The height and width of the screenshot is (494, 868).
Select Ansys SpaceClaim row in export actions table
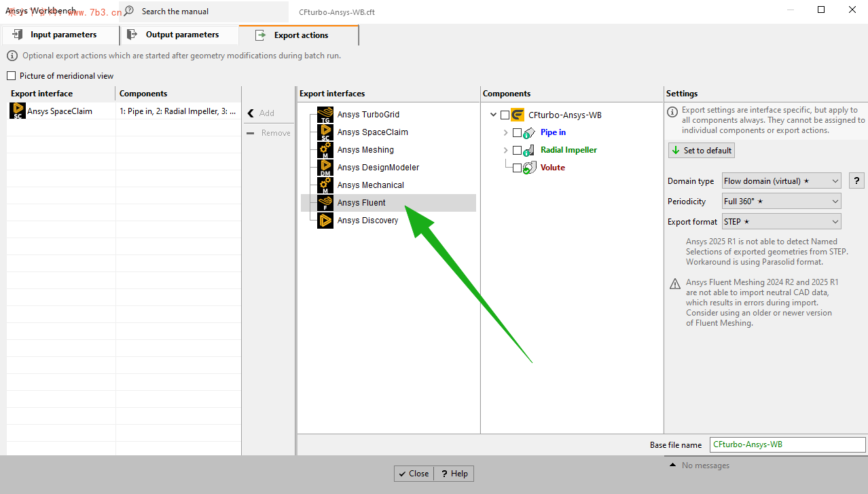click(124, 111)
